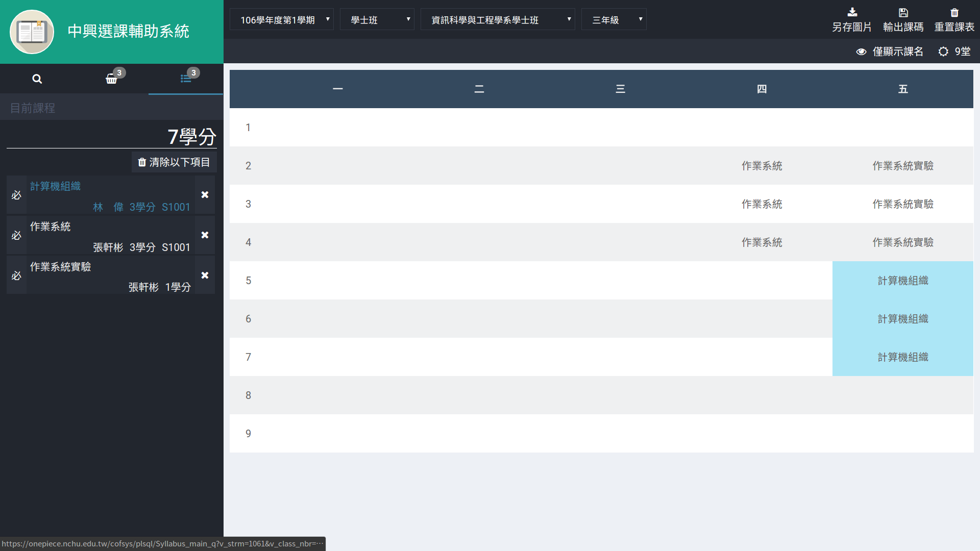Click the 清除以下項目 button
This screenshot has width=980, height=551.
tap(174, 162)
